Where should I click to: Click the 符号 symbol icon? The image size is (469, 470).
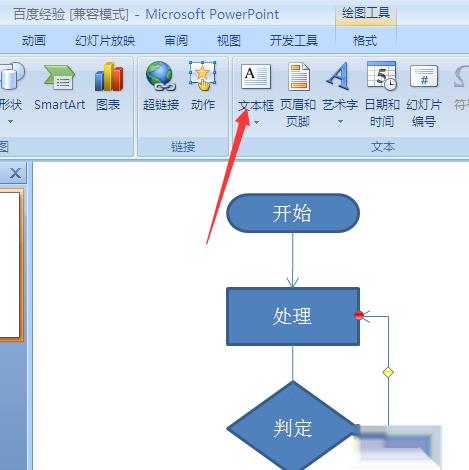point(461,77)
